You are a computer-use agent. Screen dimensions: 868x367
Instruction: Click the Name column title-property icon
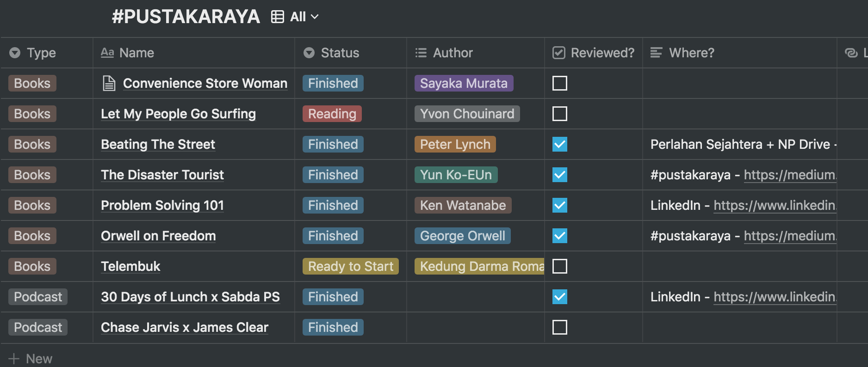pos(107,53)
